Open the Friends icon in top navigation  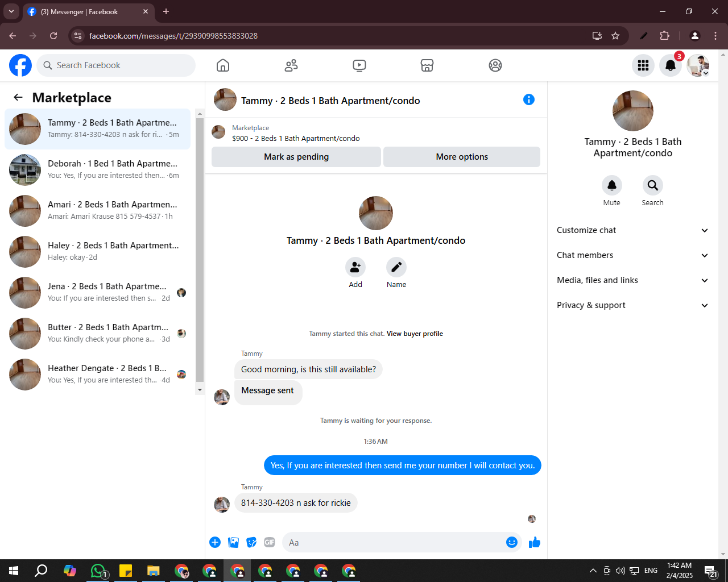point(291,65)
